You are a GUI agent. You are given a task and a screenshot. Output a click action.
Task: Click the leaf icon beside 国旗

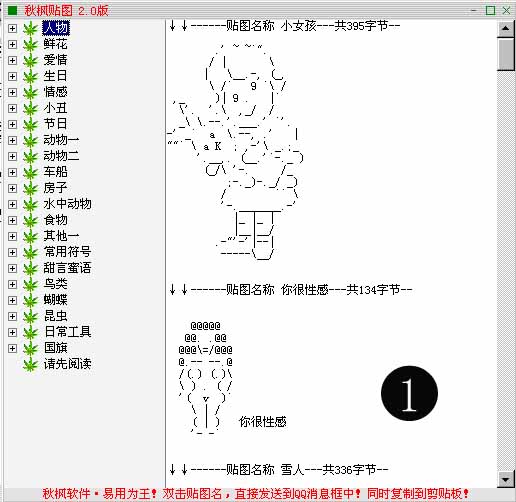pyautogui.click(x=30, y=348)
